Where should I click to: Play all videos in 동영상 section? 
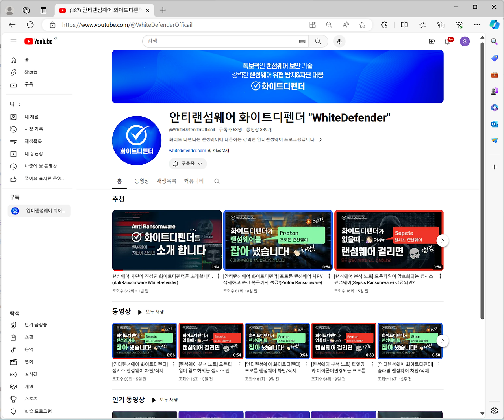pos(151,312)
